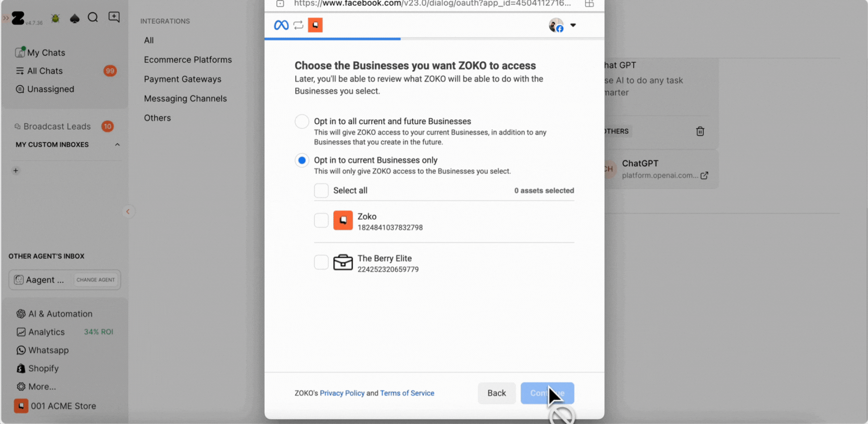The width and height of the screenshot is (868, 424).
Task: Click the bug report icon
Action: click(x=56, y=18)
